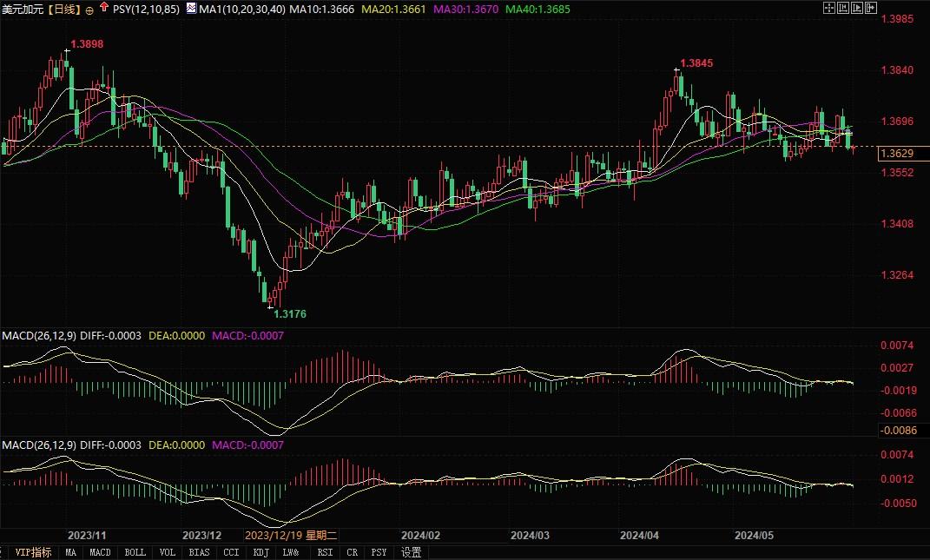
Task: Select the CCI indicator tab
Action: click(x=231, y=552)
